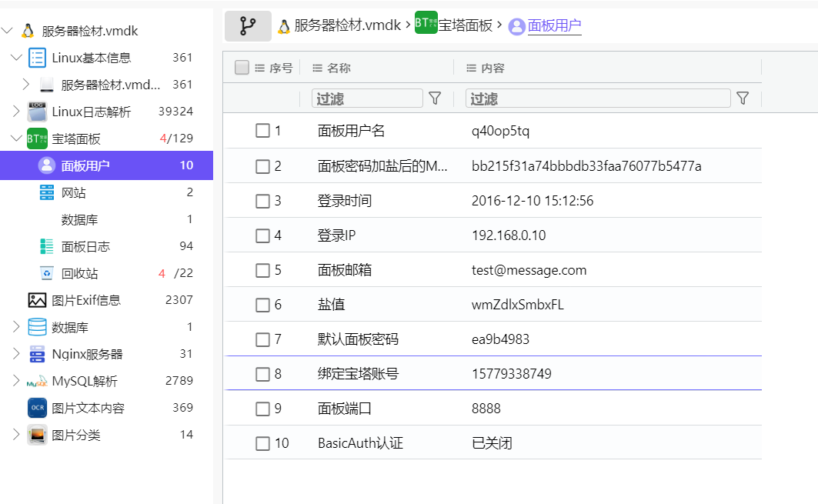This screenshot has height=504, width=818.
Task: Click 服务器检材.vmdk breadcrumb text
Action: coord(348,25)
